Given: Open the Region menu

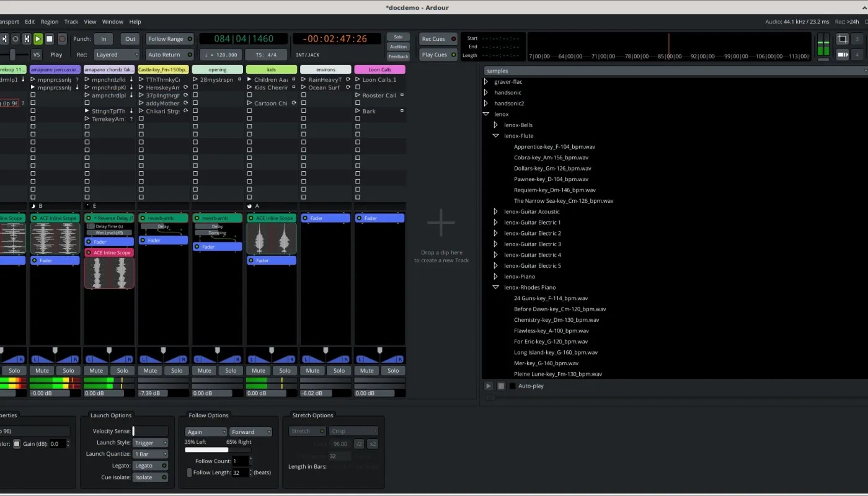Looking at the screenshot, I should pyautogui.click(x=50, y=22).
